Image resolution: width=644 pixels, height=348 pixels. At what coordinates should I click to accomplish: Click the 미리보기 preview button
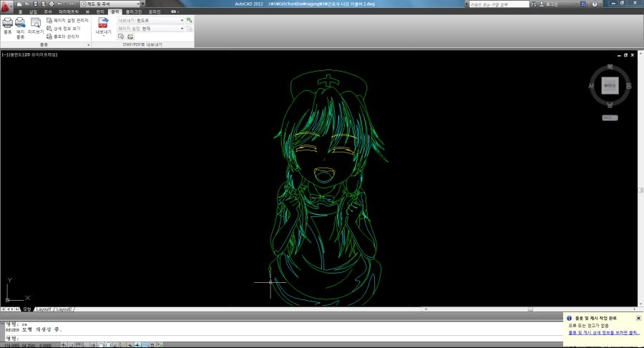coord(36,26)
